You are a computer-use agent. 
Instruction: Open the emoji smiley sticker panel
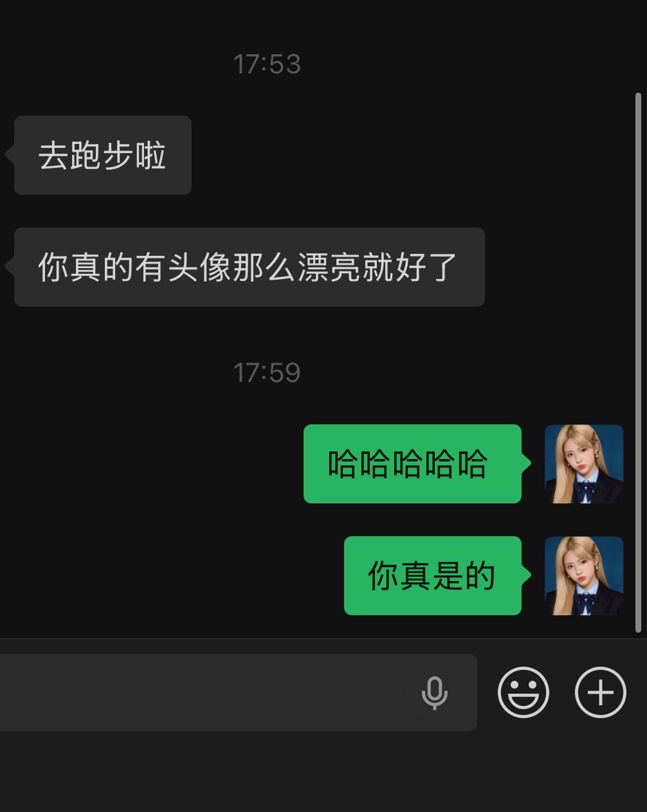524,692
